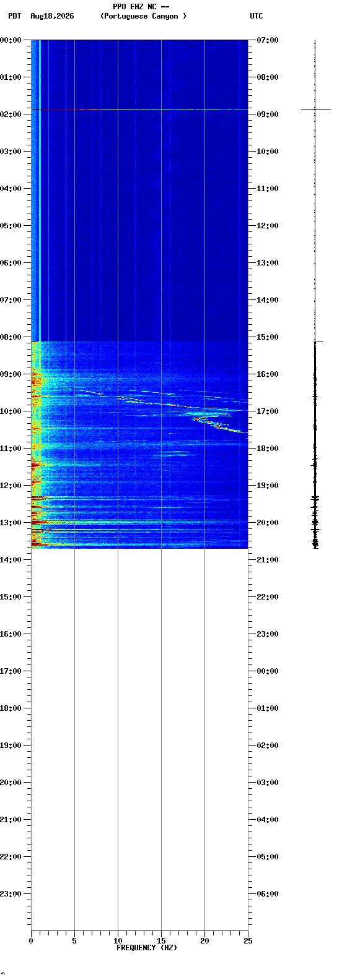Click the red horizontal event line near 02:00

[139, 109]
